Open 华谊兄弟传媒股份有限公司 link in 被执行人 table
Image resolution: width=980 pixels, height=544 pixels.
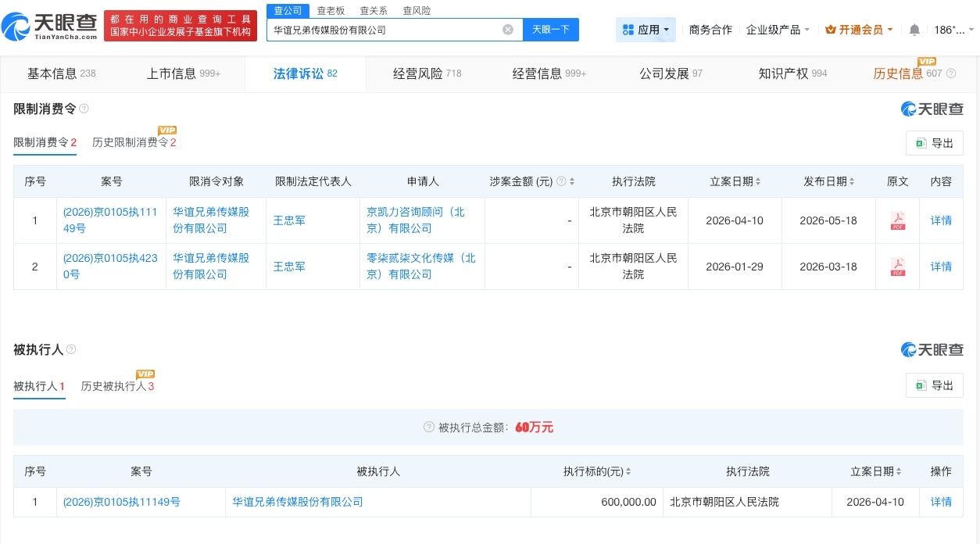pyautogui.click(x=298, y=502)
